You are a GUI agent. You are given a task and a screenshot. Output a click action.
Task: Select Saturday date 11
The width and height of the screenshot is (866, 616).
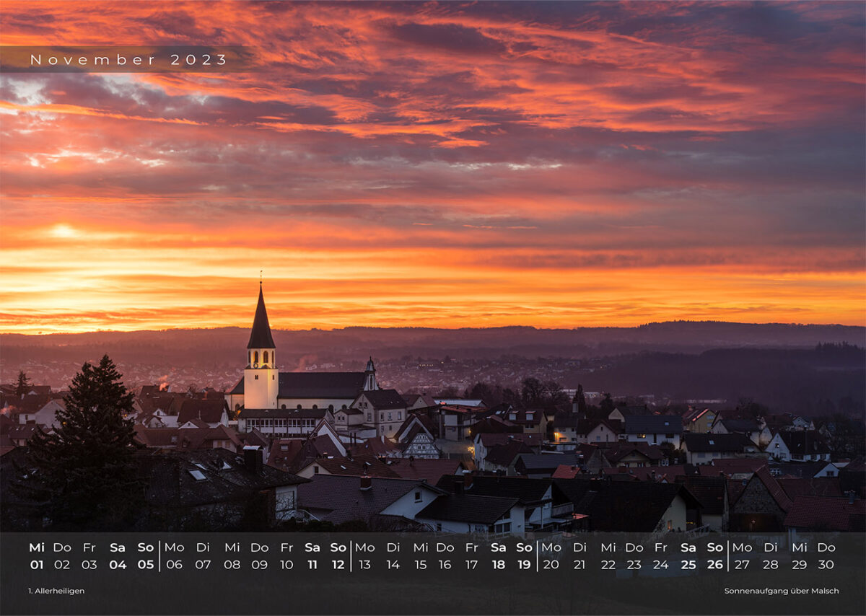point(312,565)
